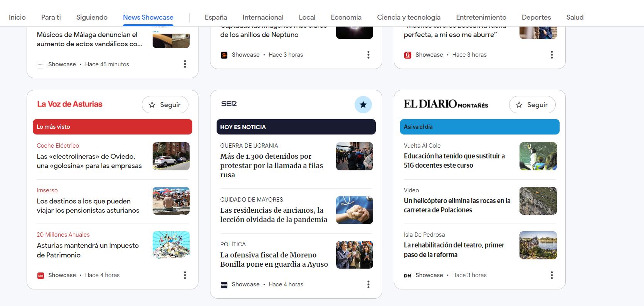Read 'Más de 1.300 detenidos' article

click(272, 165)
